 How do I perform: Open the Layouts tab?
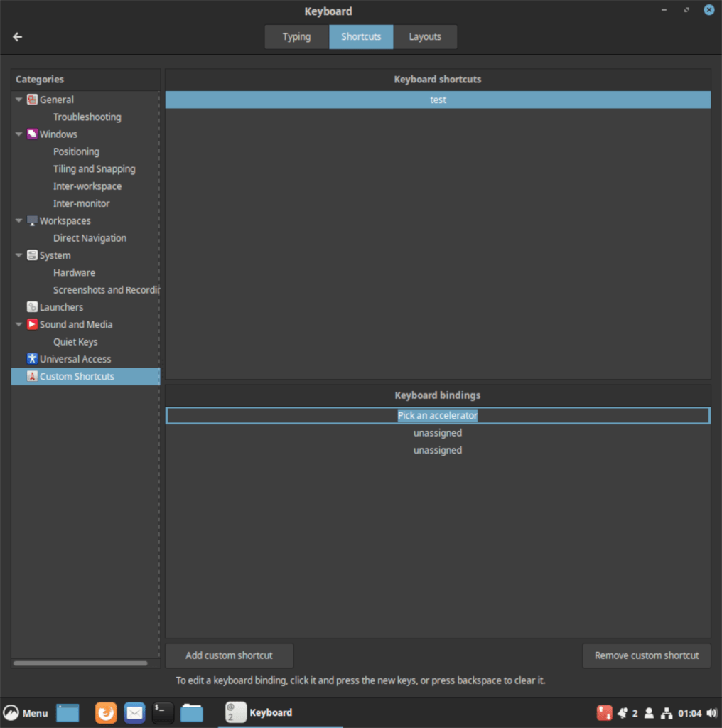pos(425,36)
